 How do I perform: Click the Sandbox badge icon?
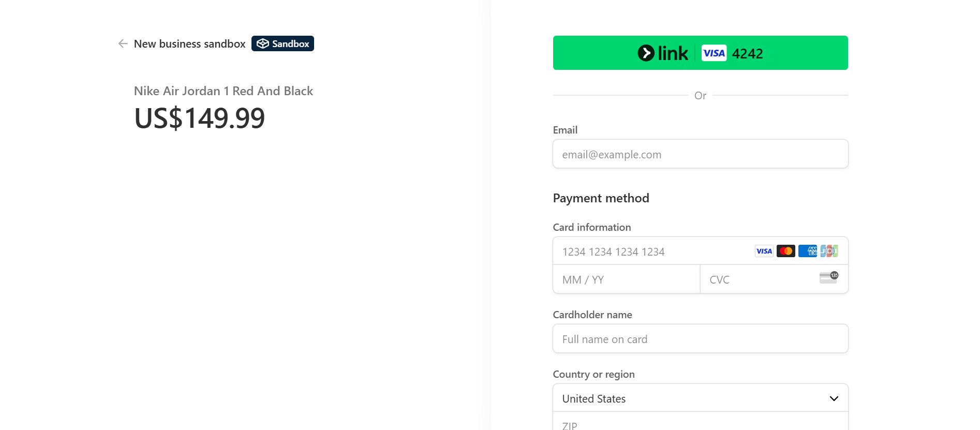(282, 43)
